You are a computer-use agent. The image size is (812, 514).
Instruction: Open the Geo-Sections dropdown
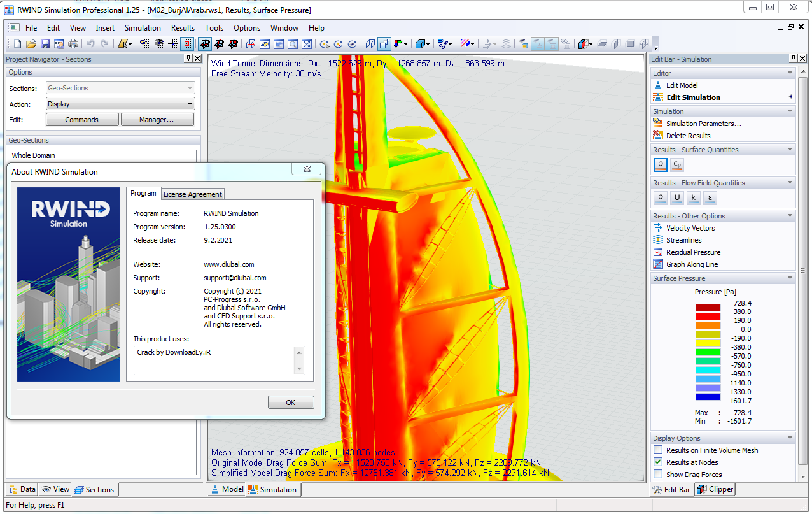(x=120, y=88)
